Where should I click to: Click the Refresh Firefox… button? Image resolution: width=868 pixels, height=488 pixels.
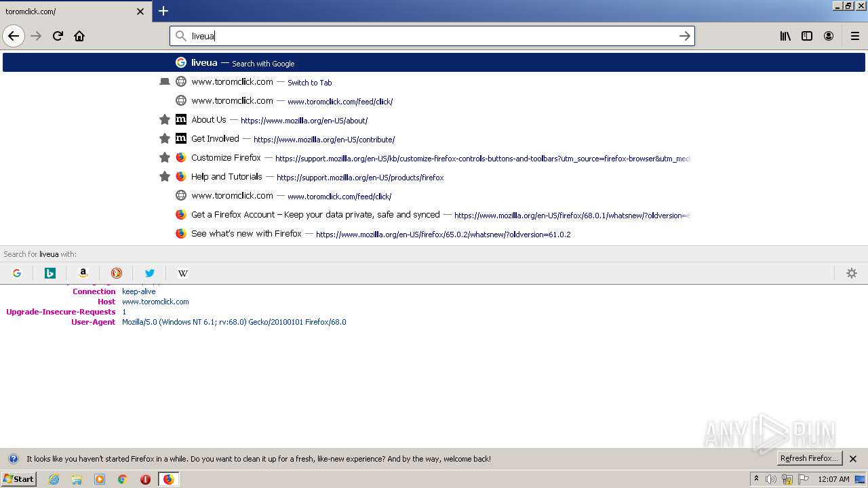pyautogui.click(x=809, y=458)
